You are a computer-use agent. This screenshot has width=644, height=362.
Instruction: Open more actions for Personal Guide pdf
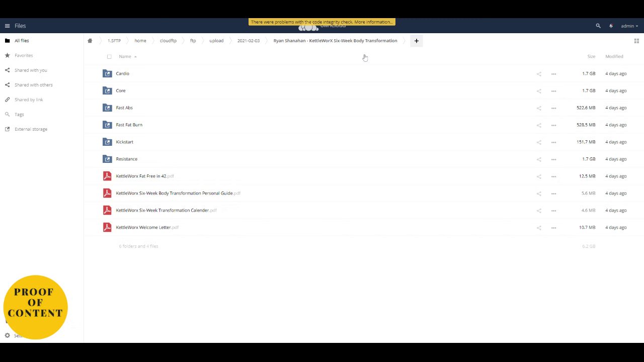(553, 194)
